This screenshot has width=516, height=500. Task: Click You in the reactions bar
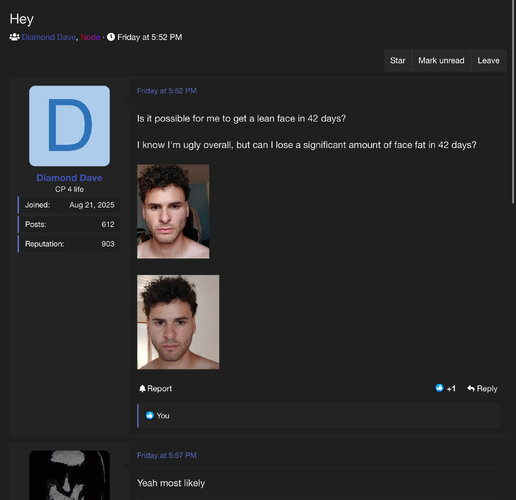tap(163, 416)
